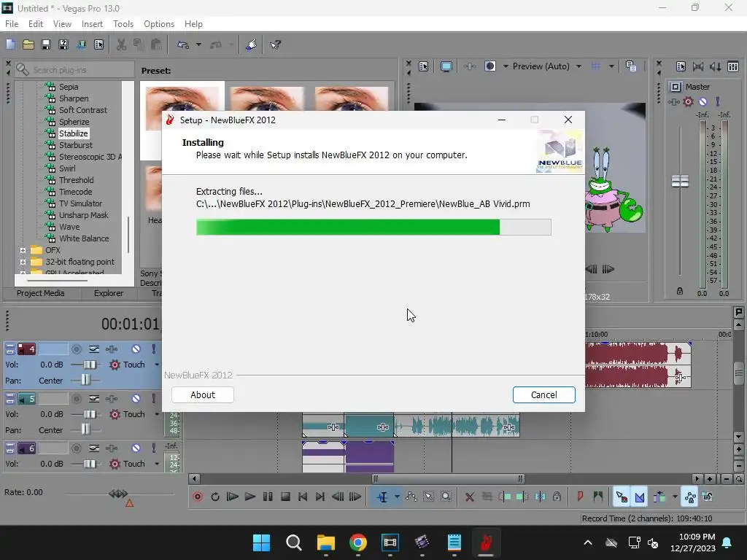Open track 4 Touch automation dropdown

tap(157, 365)
